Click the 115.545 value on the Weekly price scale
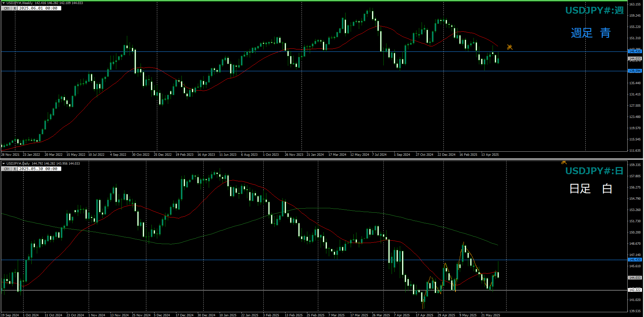 point(635,139)
